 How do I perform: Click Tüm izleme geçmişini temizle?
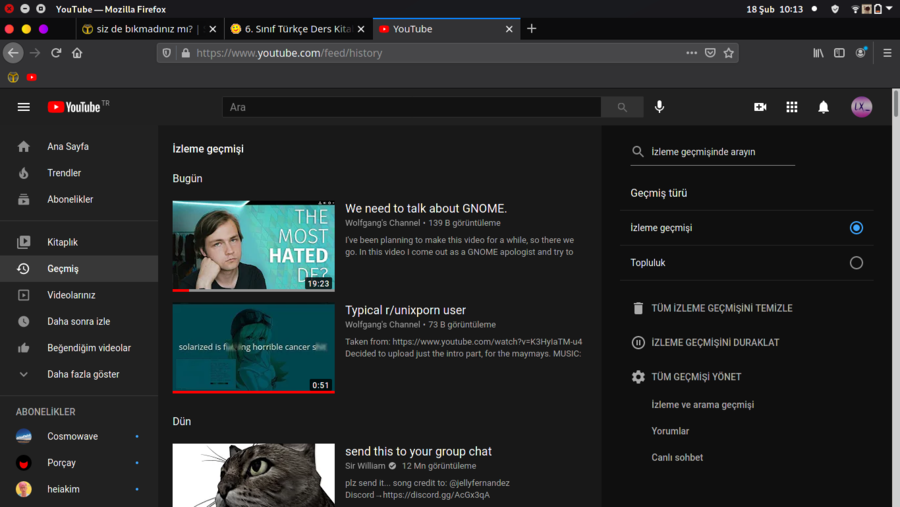(721, 308)
